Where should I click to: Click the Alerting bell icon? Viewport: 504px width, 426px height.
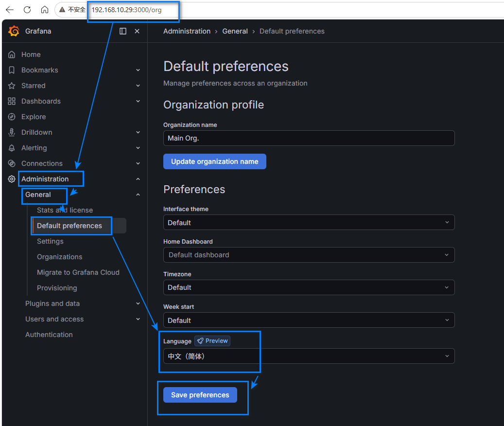click(12, 148)
